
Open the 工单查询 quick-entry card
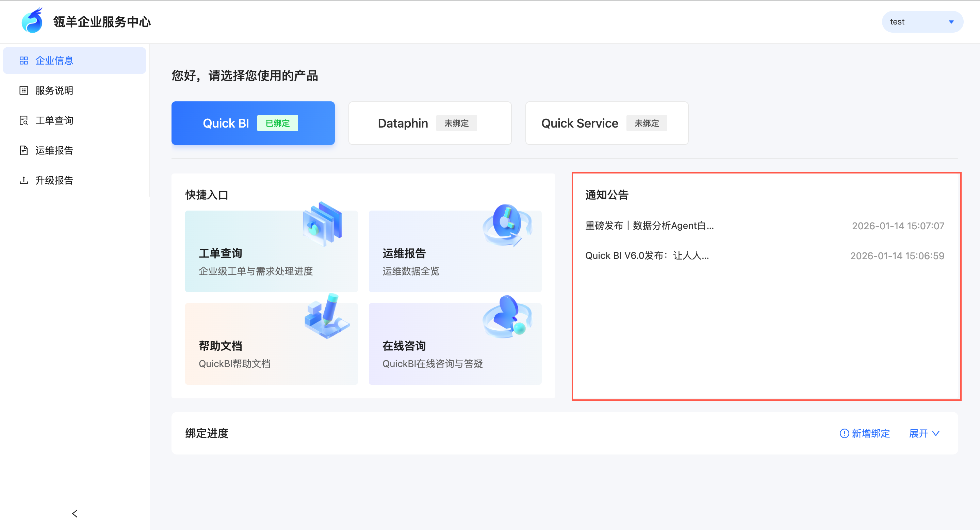(271, 251)
